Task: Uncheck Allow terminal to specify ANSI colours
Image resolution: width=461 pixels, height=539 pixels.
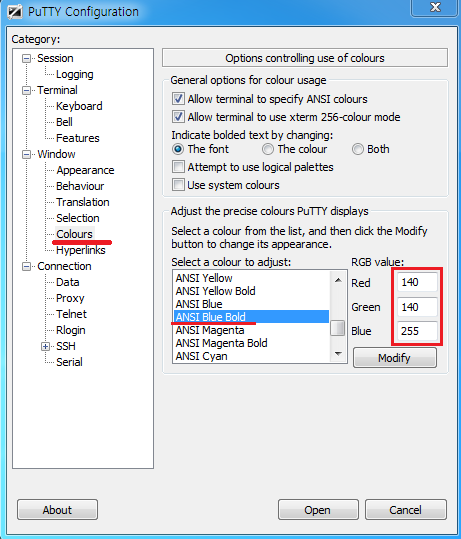Action: 178,99
